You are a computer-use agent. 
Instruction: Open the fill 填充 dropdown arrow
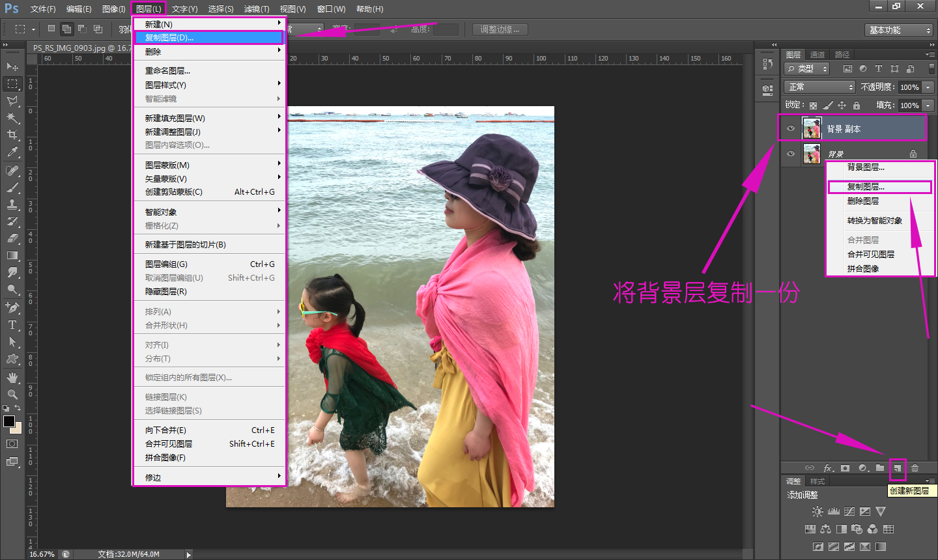click(928, 105)
